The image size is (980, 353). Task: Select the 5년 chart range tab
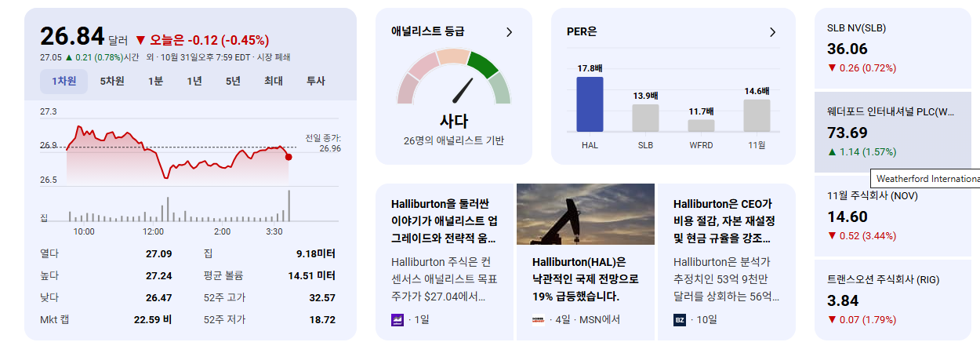(233, 82)
